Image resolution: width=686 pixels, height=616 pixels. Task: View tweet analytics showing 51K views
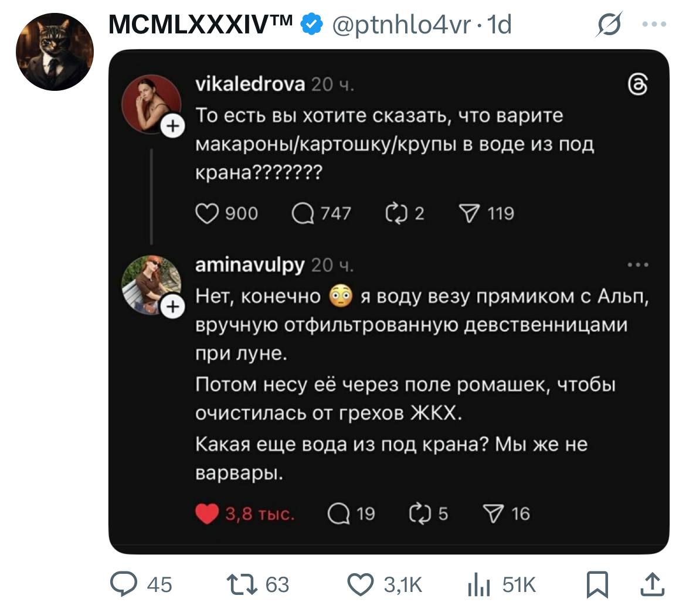point(479,585)
